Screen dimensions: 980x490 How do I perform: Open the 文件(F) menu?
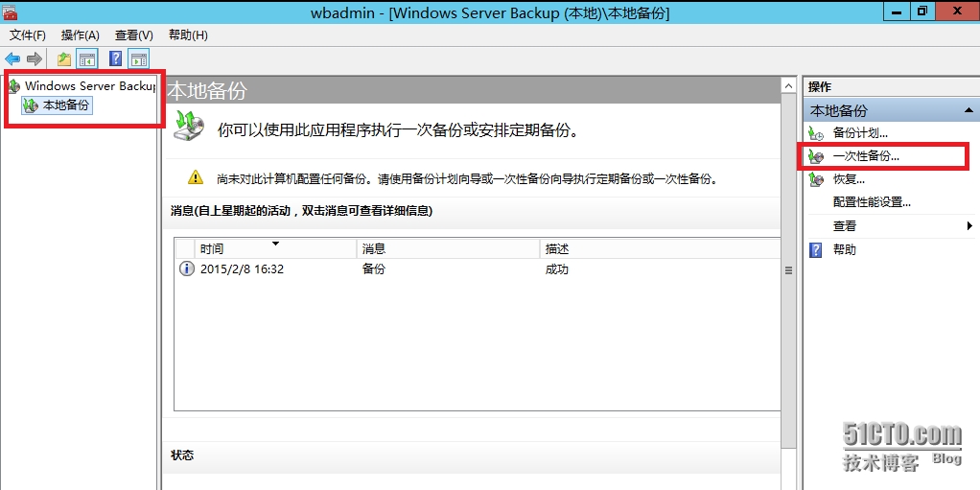(x=28, y=35)
